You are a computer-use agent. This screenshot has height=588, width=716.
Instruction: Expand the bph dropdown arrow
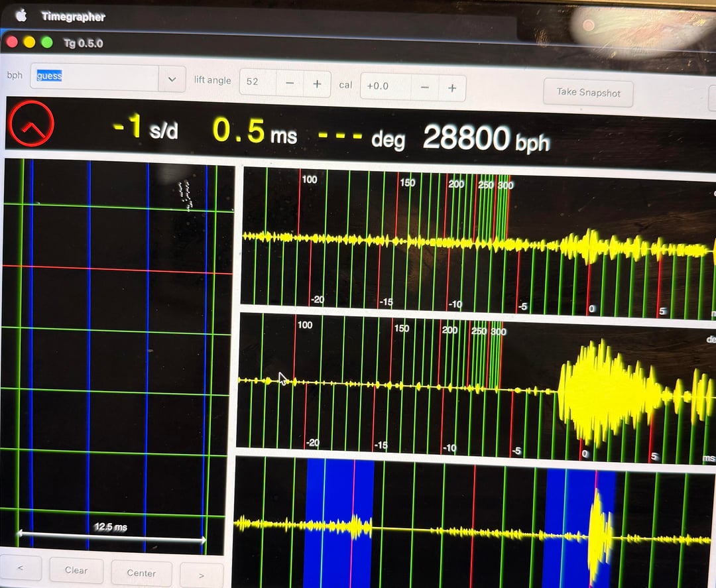172,79
